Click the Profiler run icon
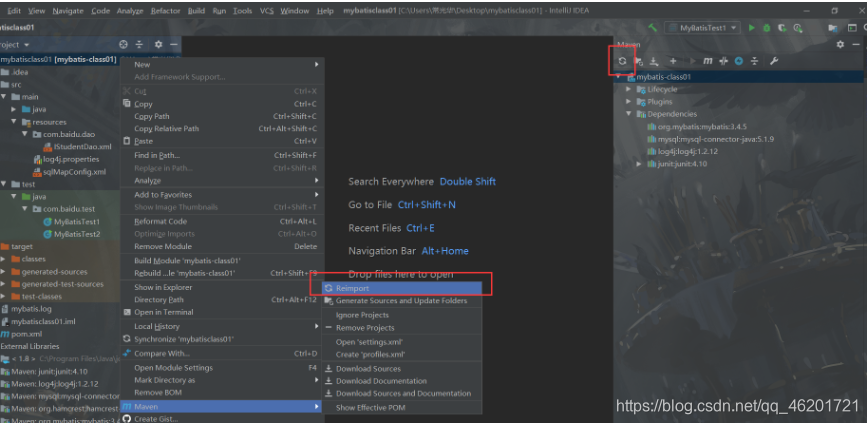The height and width of the screenshot is (425, 868). [798, 28]
